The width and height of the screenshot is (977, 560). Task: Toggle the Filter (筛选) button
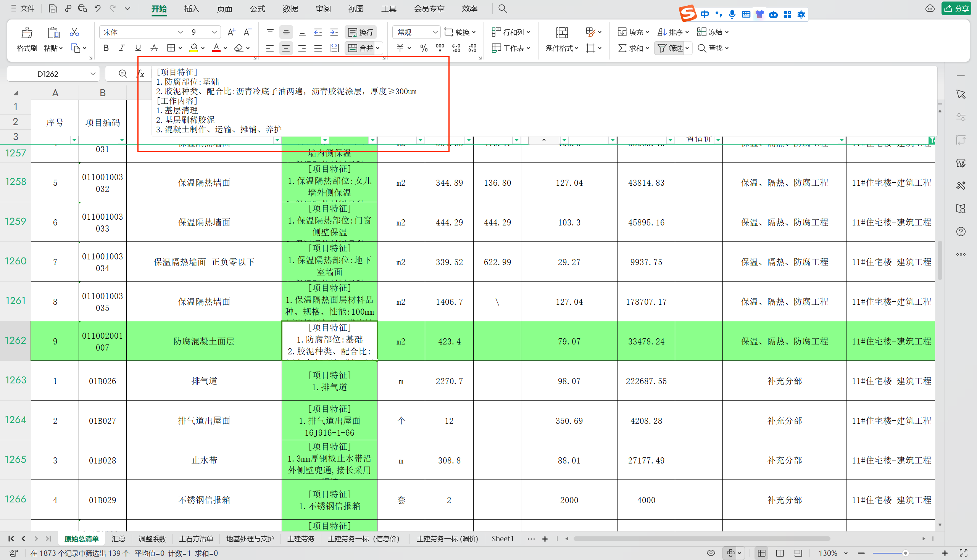click(670, 48)
